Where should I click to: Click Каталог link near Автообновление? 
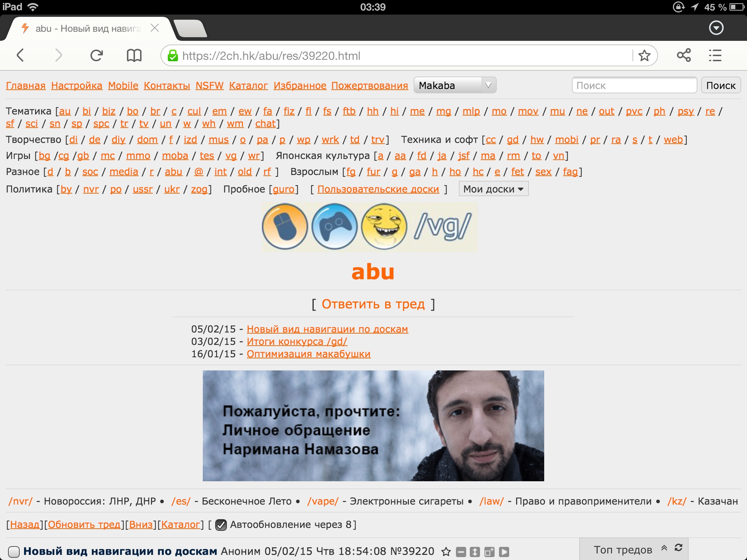click(x=181, y=525)
